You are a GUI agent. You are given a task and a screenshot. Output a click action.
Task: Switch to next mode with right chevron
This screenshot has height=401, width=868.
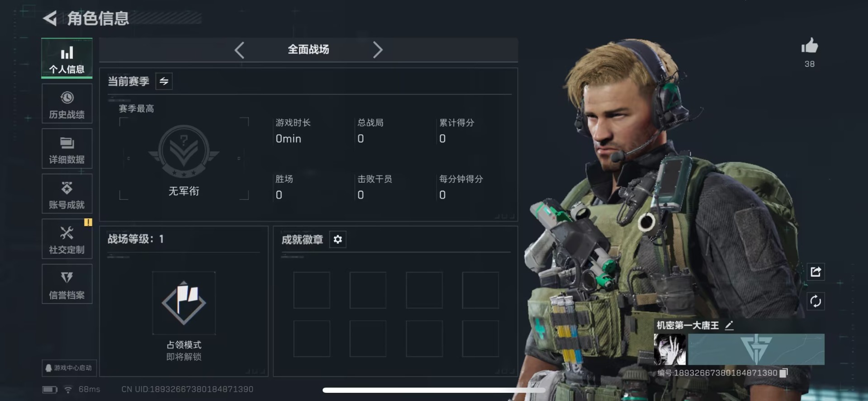click(378, 50)
